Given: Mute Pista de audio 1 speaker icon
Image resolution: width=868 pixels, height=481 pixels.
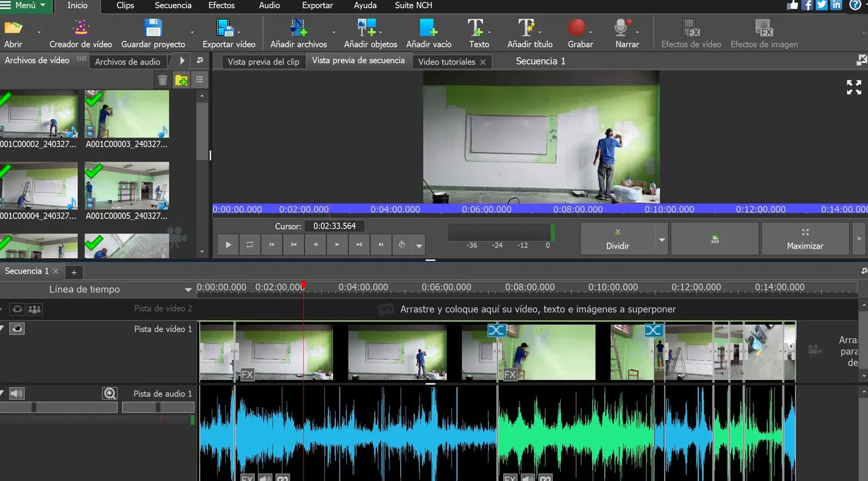Looking at the screenshot, I should [17, 394].
